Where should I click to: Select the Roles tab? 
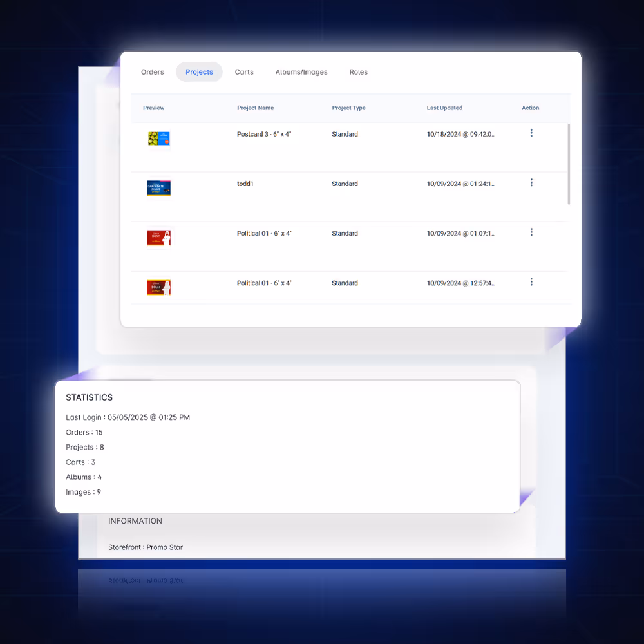pyautogui.click(x=359, y=72)
